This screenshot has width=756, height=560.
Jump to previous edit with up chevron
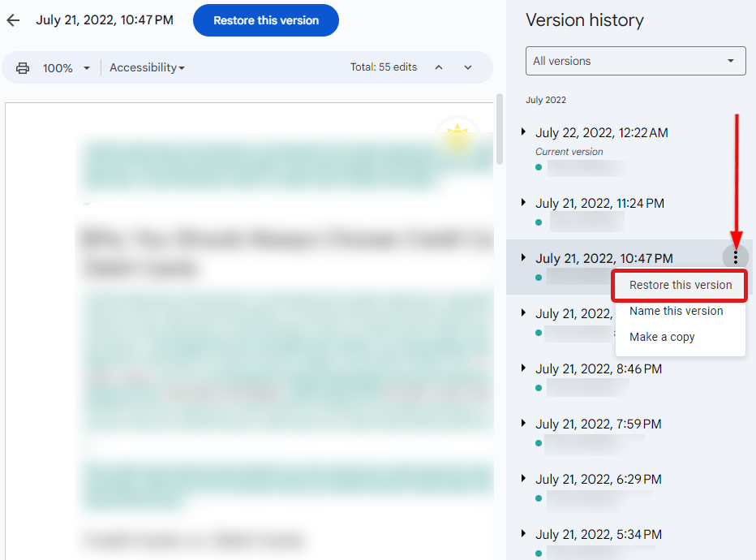tap(439, 67)
